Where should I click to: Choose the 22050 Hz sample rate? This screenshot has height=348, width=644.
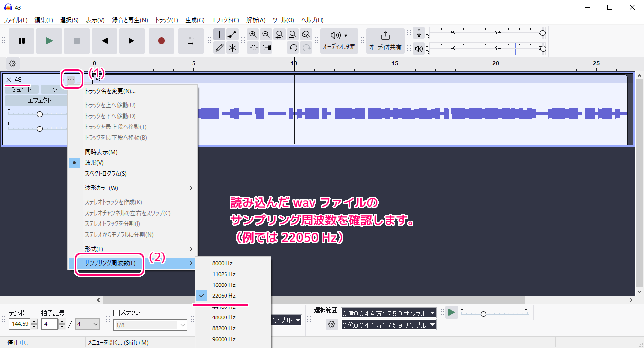[x=224, y=296]
